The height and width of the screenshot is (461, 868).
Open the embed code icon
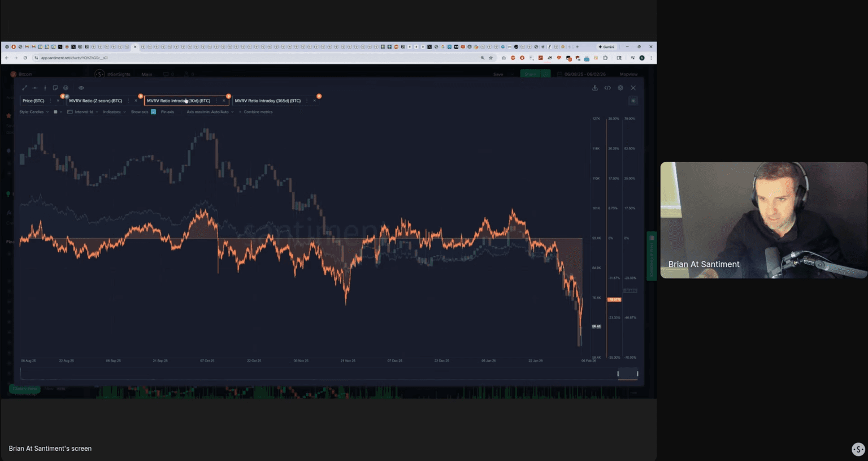pos(607,88)
